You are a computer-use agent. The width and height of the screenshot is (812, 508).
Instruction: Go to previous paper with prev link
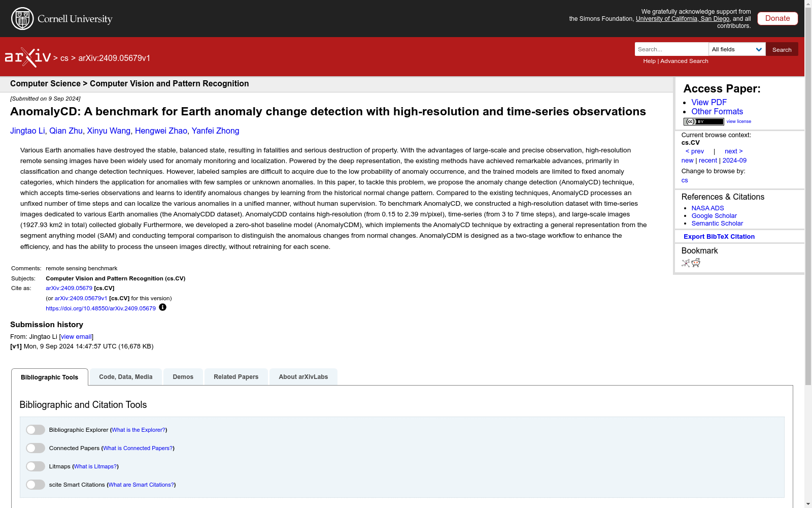[695, 151]
